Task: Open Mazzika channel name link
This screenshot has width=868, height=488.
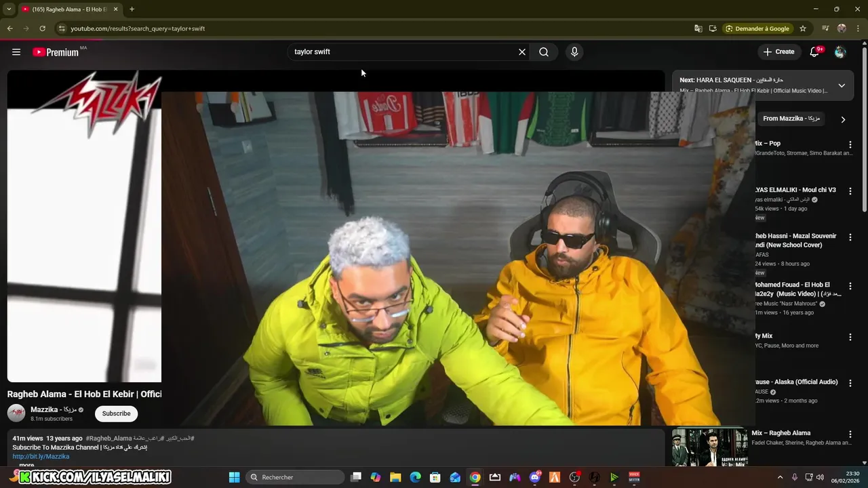Action: [x=54, y=409]
